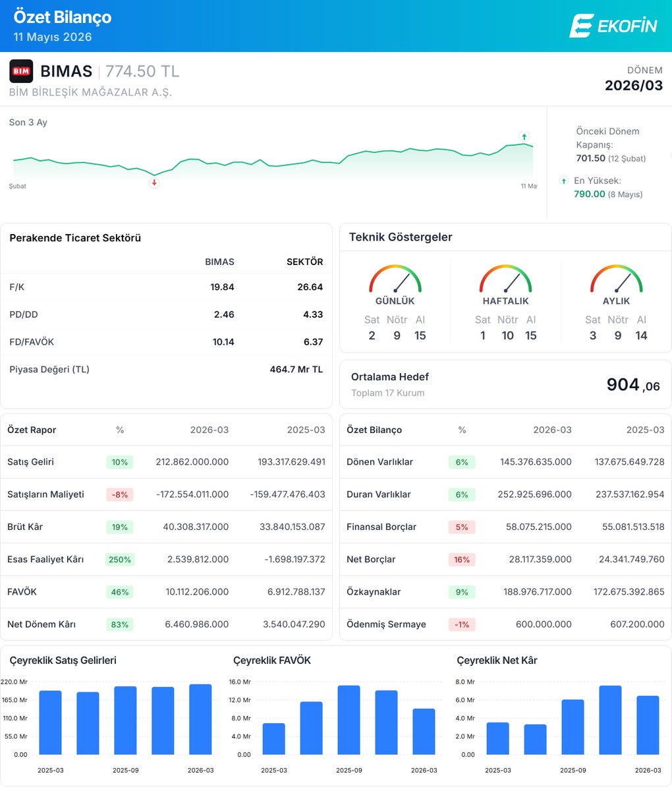Click the GÜNLÜK Al count 15

click(420, 336)
